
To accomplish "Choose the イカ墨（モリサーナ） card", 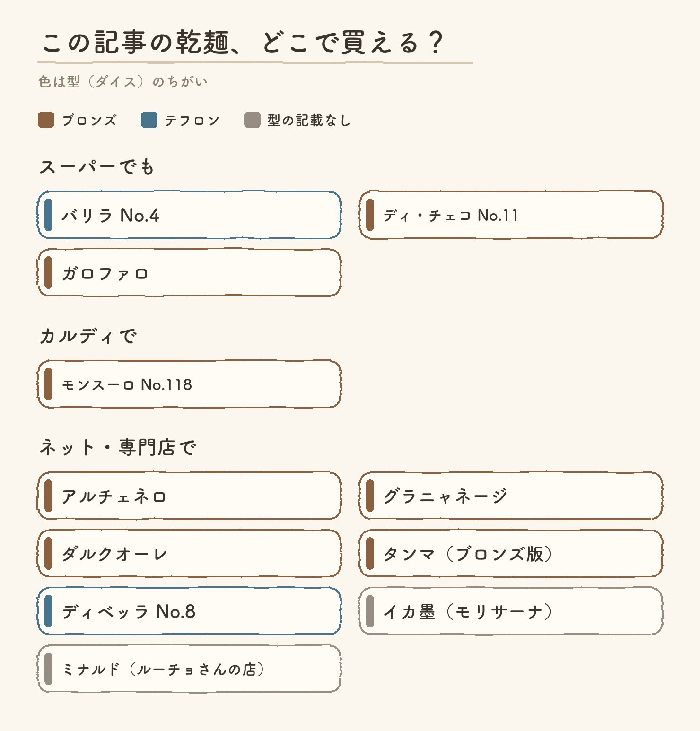I will pyautogui.click(x=511, y=611).
